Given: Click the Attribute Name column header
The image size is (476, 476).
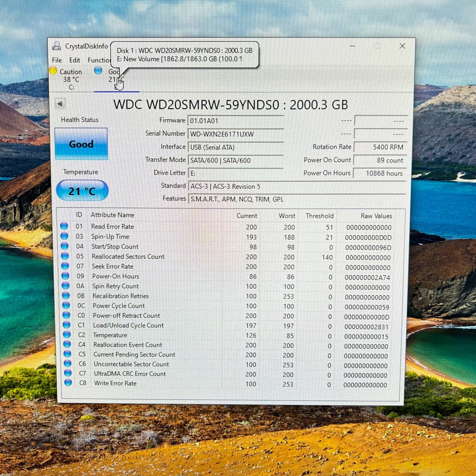Looking at the screenshot, I should (113, 215).
